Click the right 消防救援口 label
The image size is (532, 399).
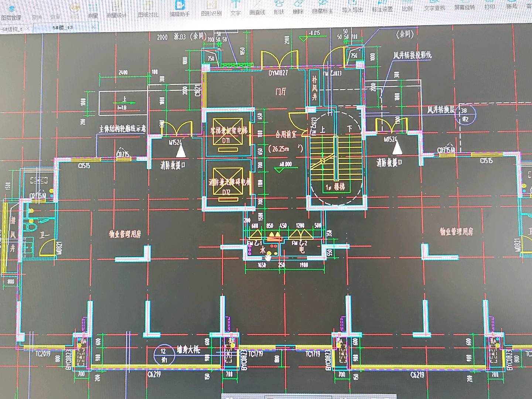[x=389, y=162]
